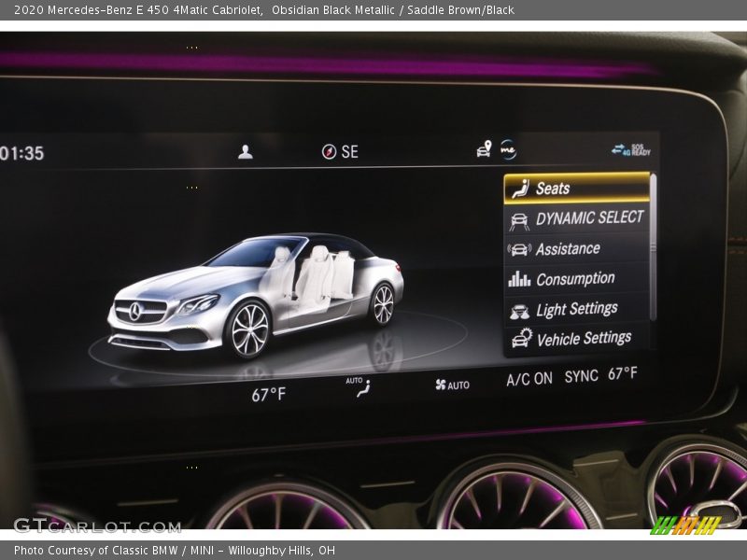Toggle the A/C ON control
This screenshot has height=560, width=747.
click(x=529, y=379)
